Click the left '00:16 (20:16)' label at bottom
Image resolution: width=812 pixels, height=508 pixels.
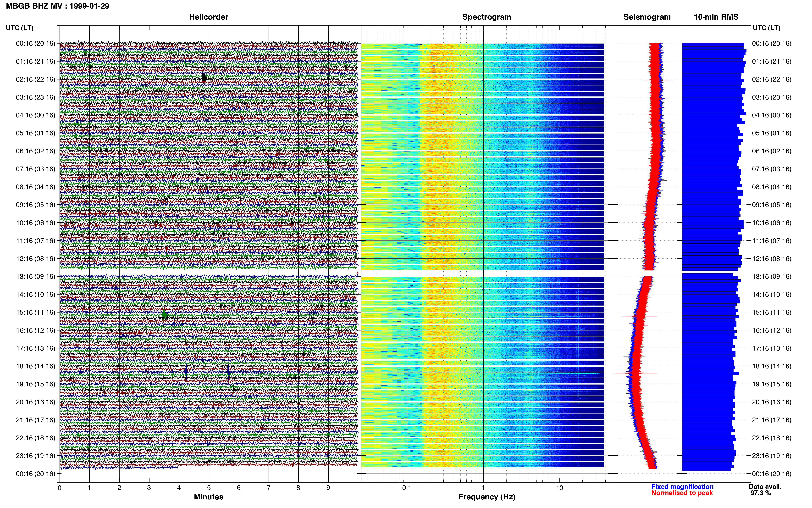click(x=36, y=474)
